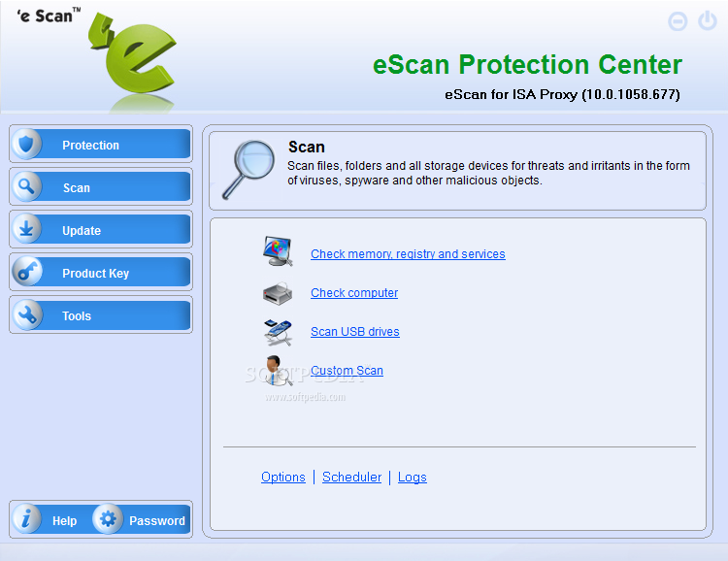
Task: Launch Scan USB drives
Action: point(354,332)
